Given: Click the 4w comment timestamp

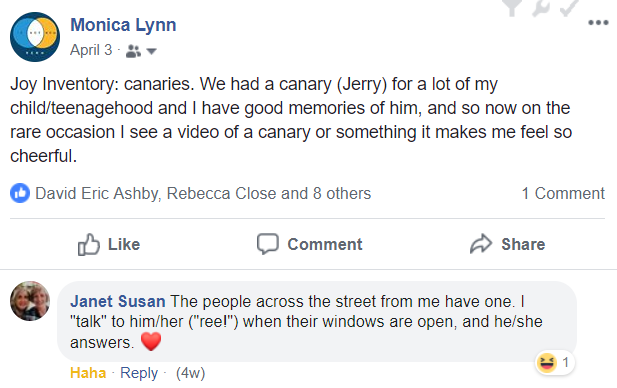Looking at the screenshot, I should tap(190, 373).
